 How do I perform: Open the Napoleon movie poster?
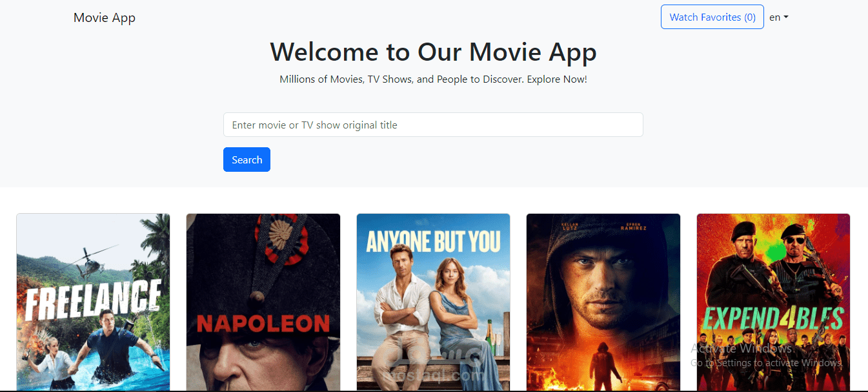click(263, 302)
